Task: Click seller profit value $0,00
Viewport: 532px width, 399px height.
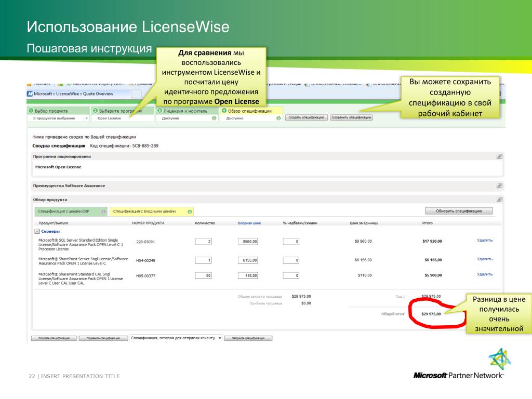Action: tap(306, 303)
